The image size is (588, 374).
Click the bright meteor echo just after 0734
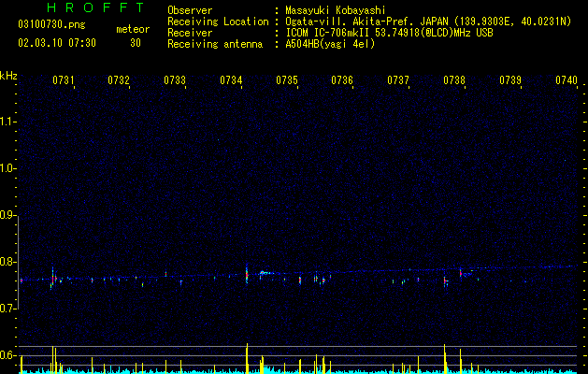pyautogui.click(x=247, y=275)
